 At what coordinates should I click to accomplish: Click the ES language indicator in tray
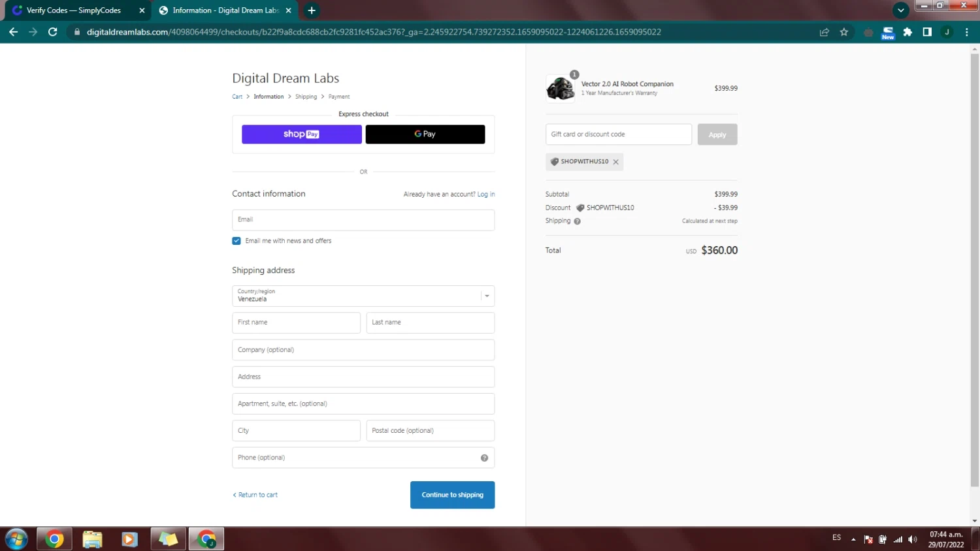point(836,538)
